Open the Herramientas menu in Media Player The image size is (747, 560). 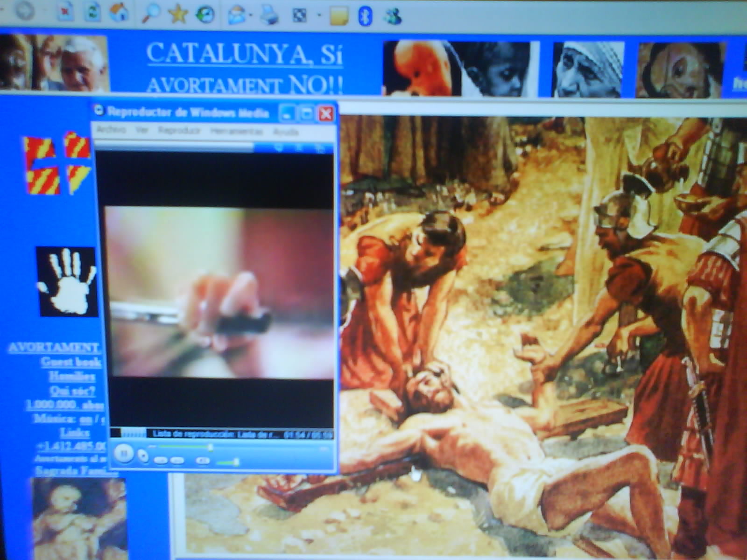point(236,131)
